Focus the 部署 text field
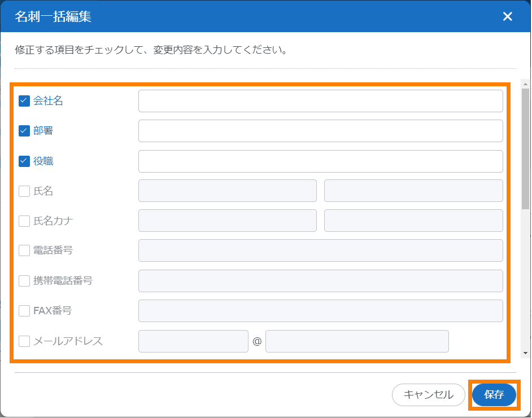Viewport: 532px width, 418px height. tap(320, 131)
